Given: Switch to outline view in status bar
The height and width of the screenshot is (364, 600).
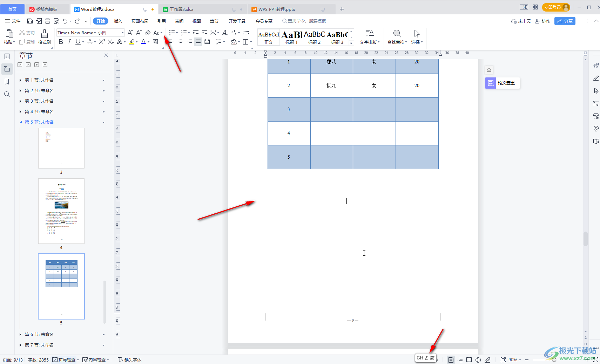Looking at the screenshot, I should click(x=460, y=360).
